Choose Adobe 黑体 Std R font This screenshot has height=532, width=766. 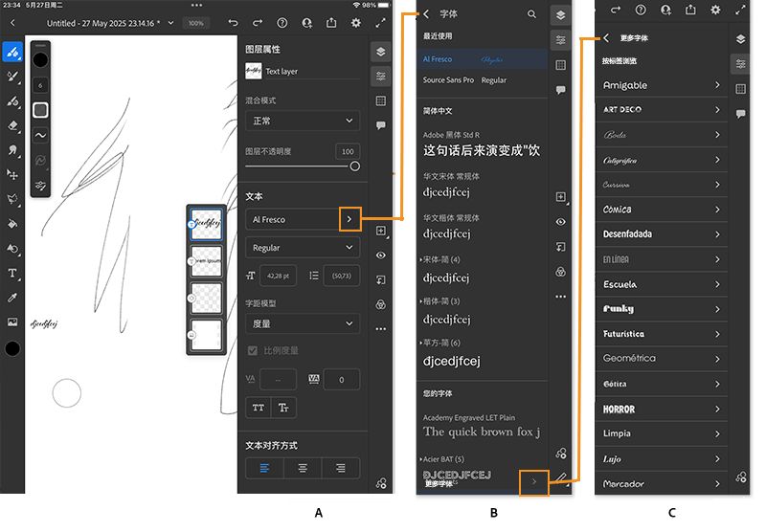483,144
